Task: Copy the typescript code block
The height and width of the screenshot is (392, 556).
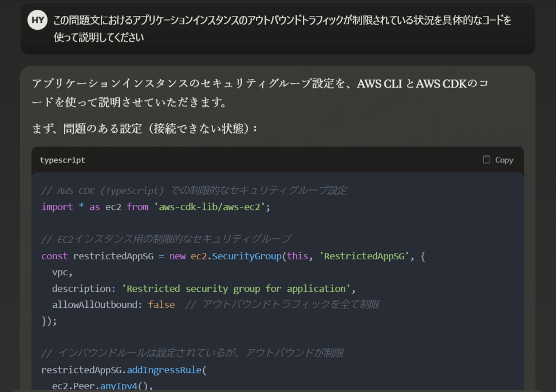Action: (x=498, y=160)
